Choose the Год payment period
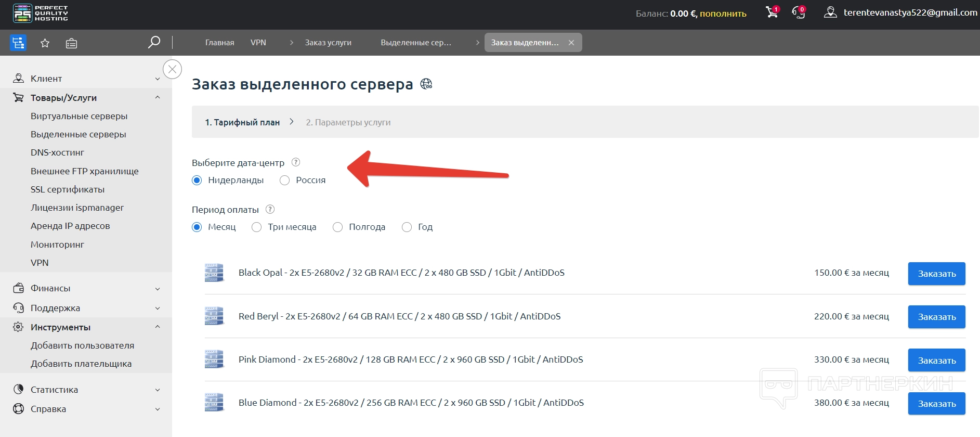 coord(407,227)
